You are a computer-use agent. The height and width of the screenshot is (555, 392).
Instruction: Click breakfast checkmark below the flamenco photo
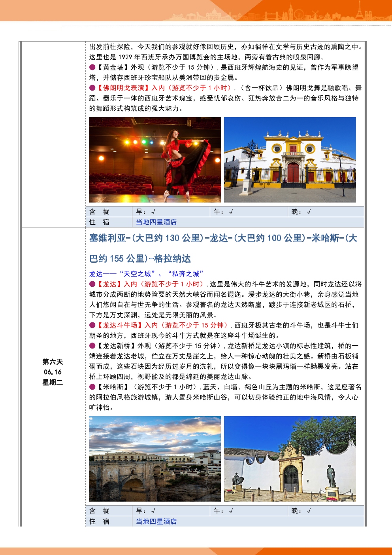pos(153,212)
